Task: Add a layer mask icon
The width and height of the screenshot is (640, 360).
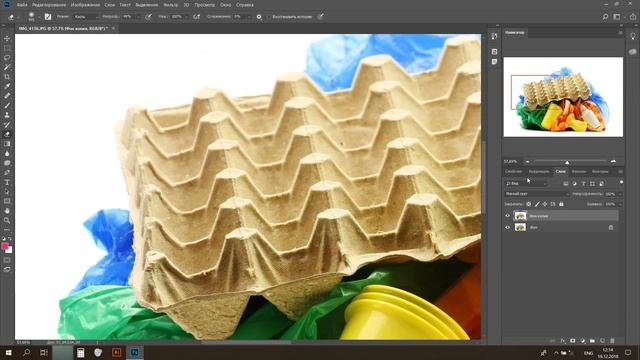Action: pos(573,340)
